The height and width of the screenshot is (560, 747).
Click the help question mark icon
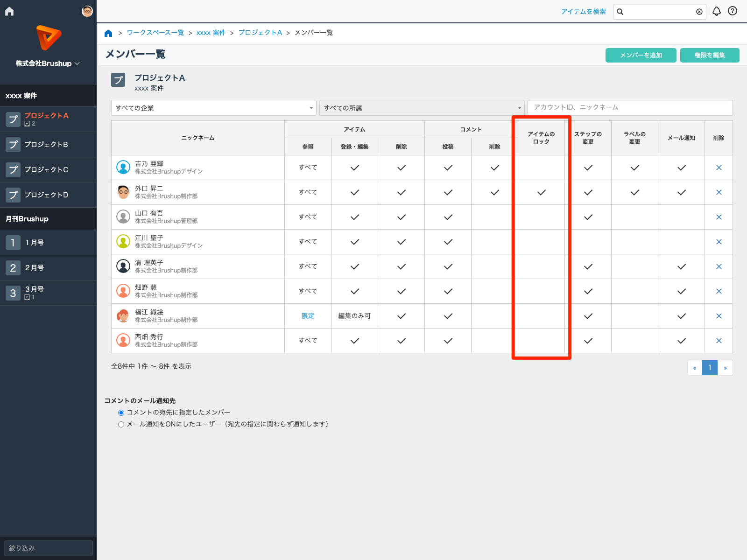click(733, 11)
